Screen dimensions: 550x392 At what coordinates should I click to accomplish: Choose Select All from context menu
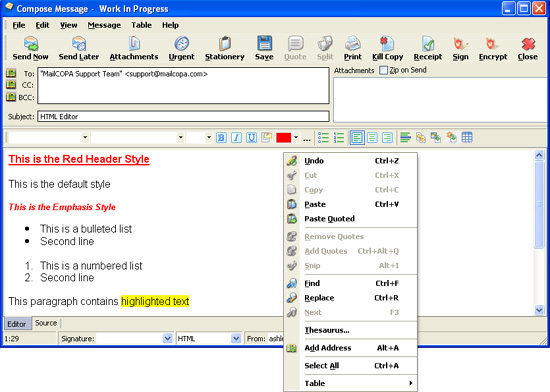351,366
